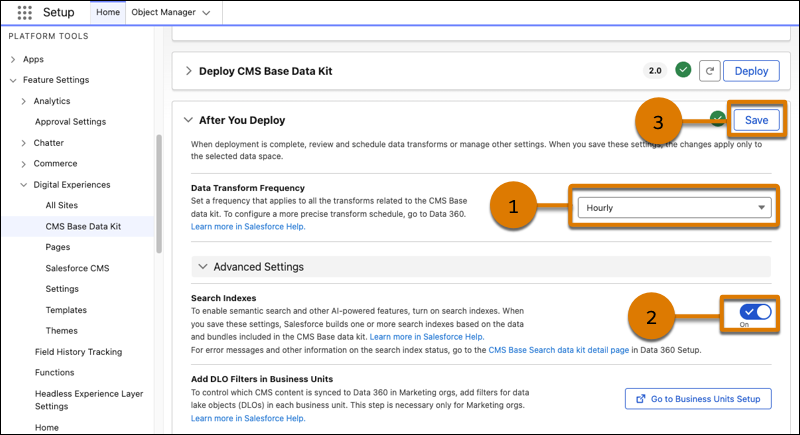Select Functions in sidebar
This screenshot has height=435, width=800.
point(54,373)
